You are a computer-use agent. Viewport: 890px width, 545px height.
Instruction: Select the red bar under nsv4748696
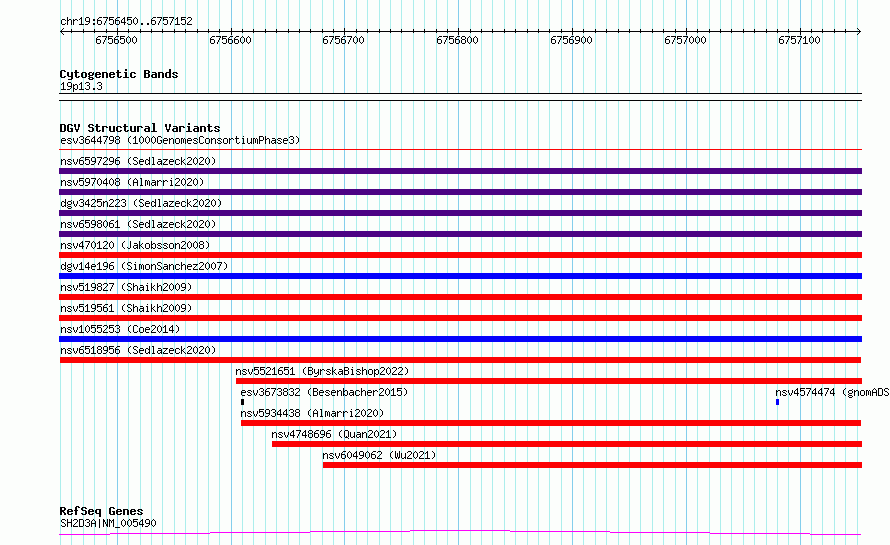coord(567,444)
